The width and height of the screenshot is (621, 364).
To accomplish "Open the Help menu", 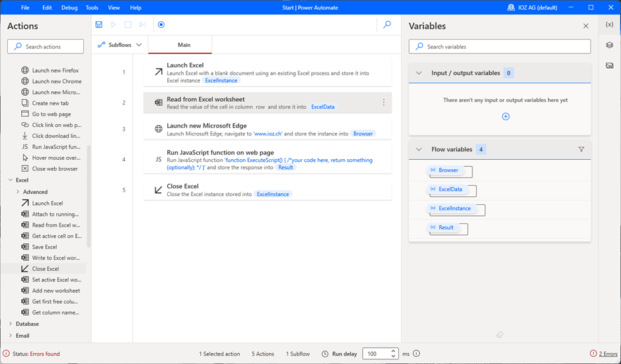I will click(135, 7).
